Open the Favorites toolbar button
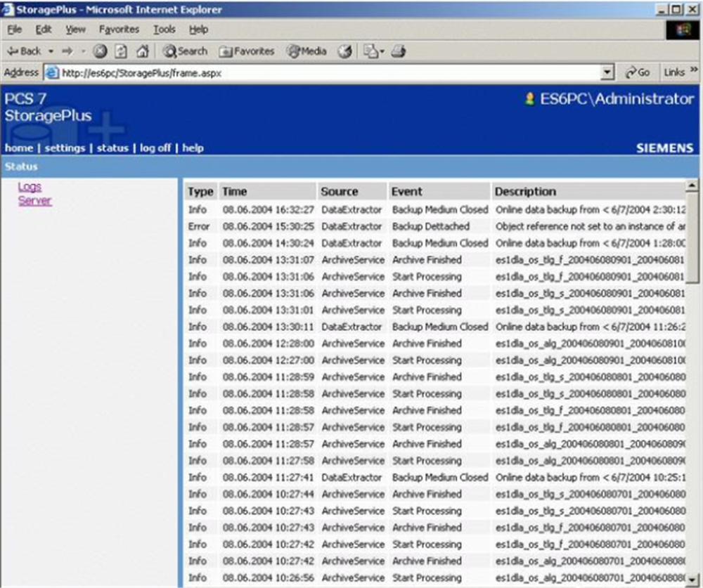The width and height of the screenshot is (703, 588). pos(247,51)
